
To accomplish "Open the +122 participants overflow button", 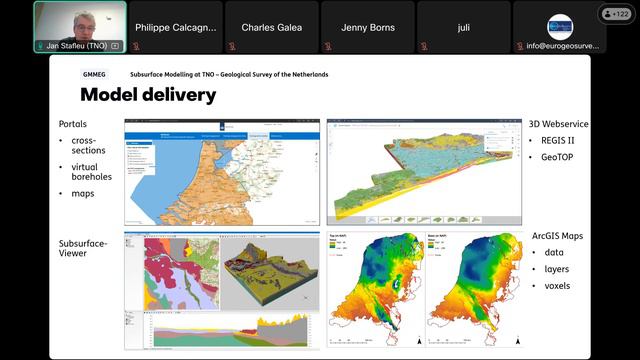I will [616, 14].
